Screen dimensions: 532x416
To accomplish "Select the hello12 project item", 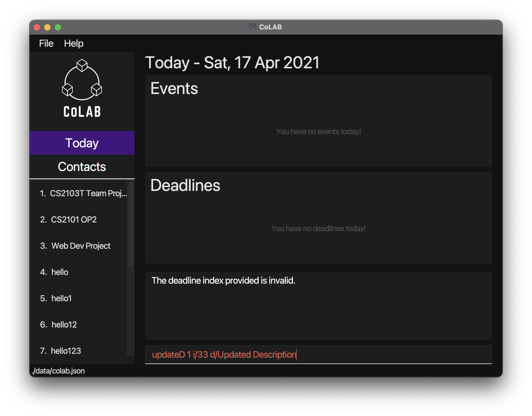I will pyautogui.click(x=64, y=325).
